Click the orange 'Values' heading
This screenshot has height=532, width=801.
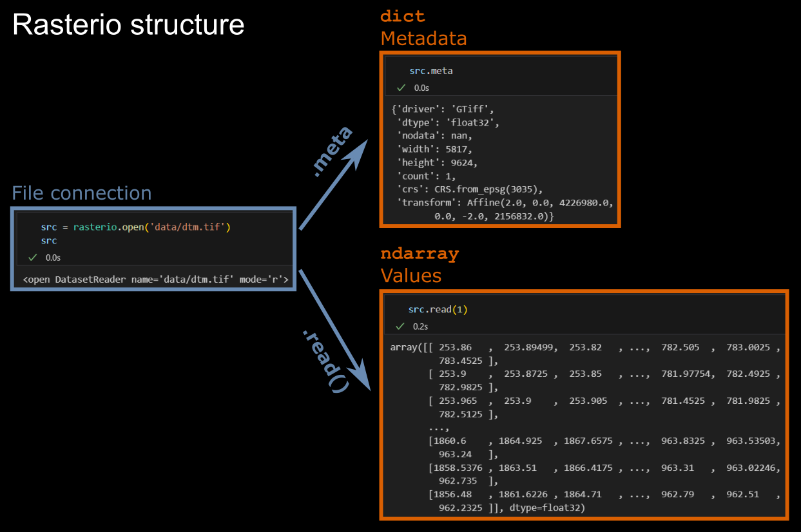pyautogui.click(x=410, y=276)
